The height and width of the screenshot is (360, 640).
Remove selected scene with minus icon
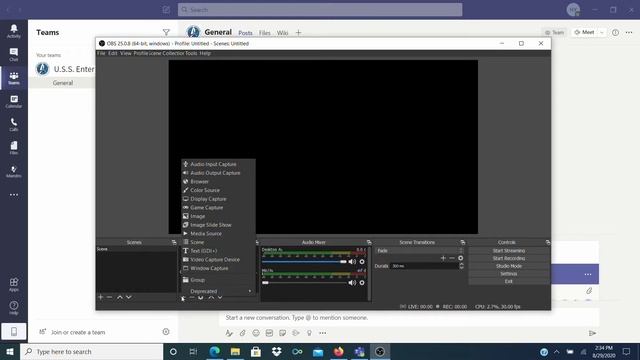pyautogui.click(x=109, y=297)
